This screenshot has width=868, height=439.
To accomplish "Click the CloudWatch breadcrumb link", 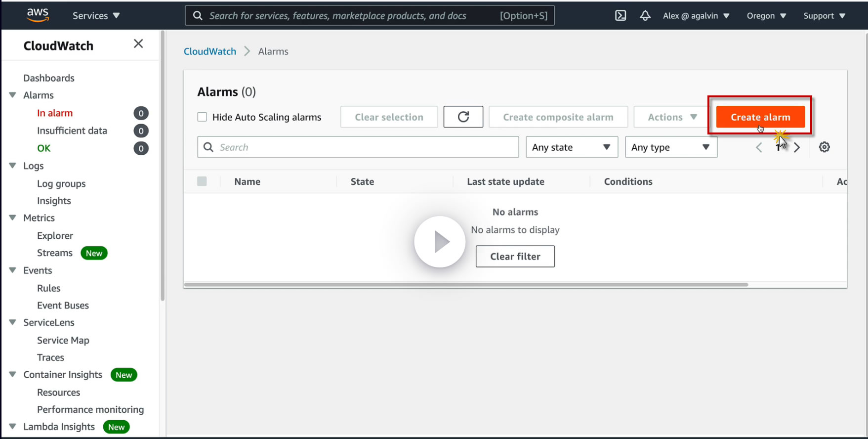I will pyautogui.click(x=210, y=51).
